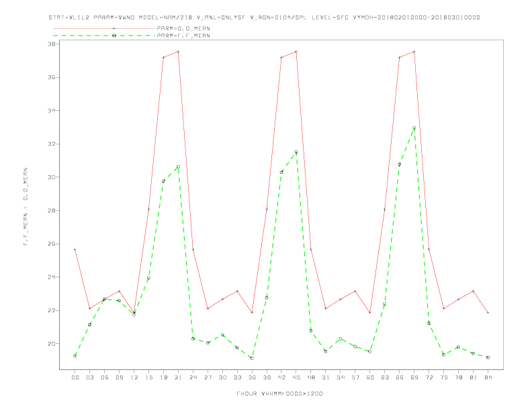Viewport: 532px width, 411px height.
Task: Click x-axis tick label 78
Action: click(459, 377)
